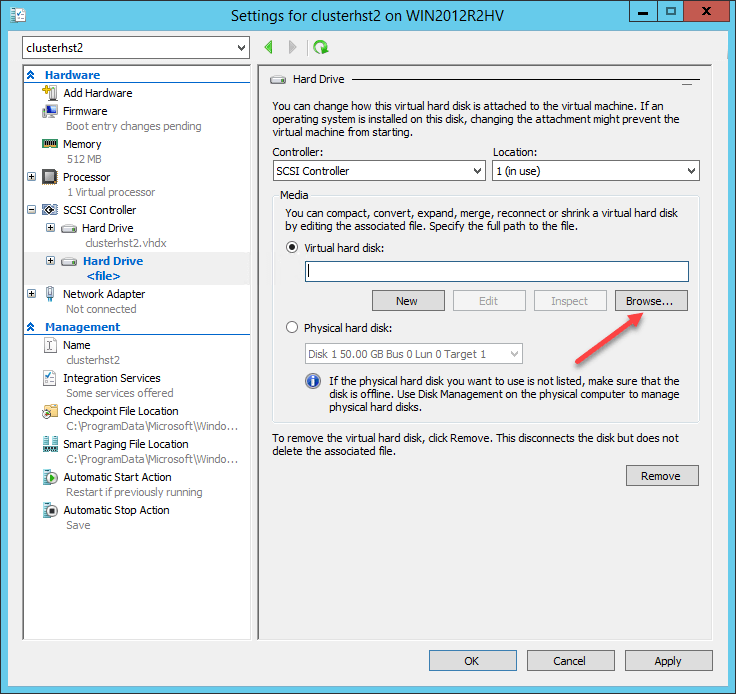The width and height of the screenshot is (736, 694).
Task: Click the Checkpoint File Location icon
Action: (x=50, y=411)
